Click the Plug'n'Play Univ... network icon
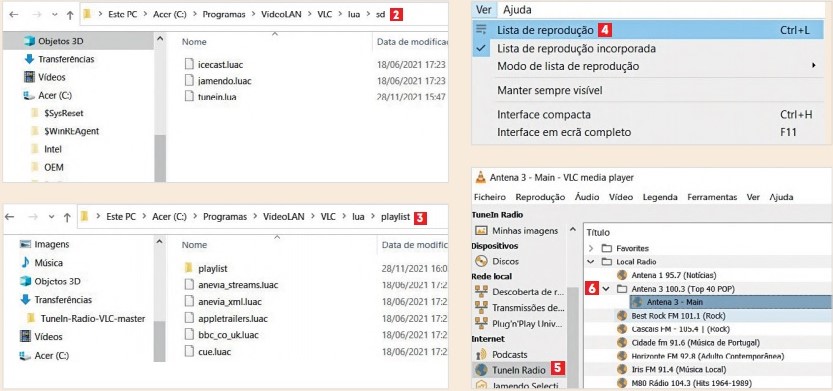 481,323
